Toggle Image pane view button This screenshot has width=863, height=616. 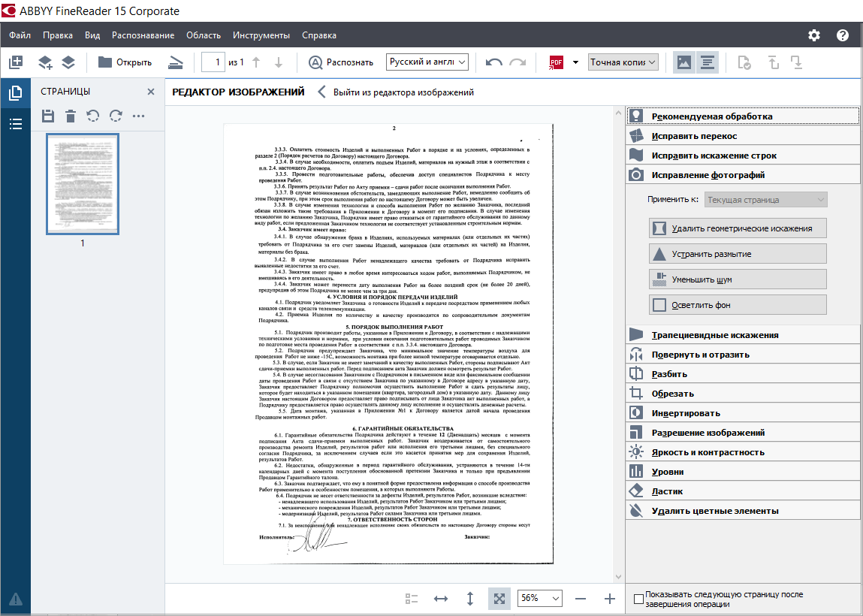[x=684, y=62]
